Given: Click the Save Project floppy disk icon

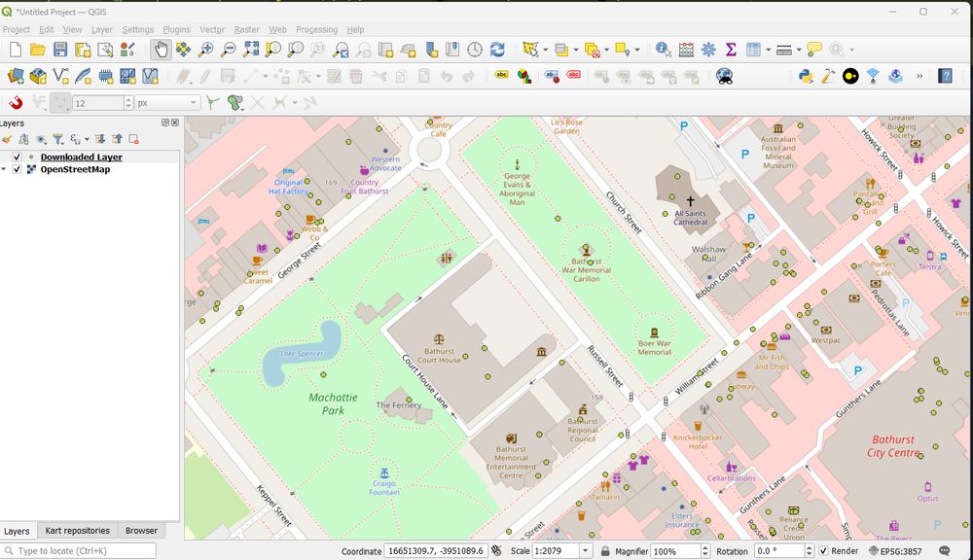Looking at the screenshot, I should [x=60, y=50].
